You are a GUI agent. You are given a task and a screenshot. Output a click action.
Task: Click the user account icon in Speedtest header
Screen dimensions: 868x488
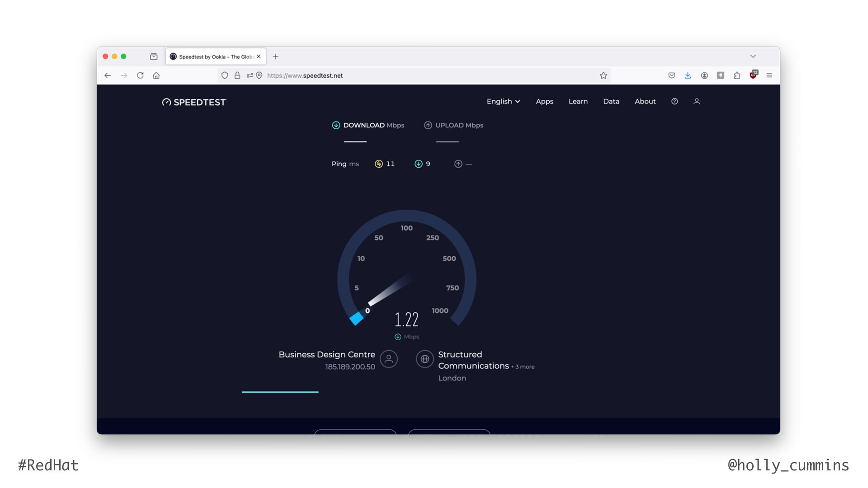point(696,102)
